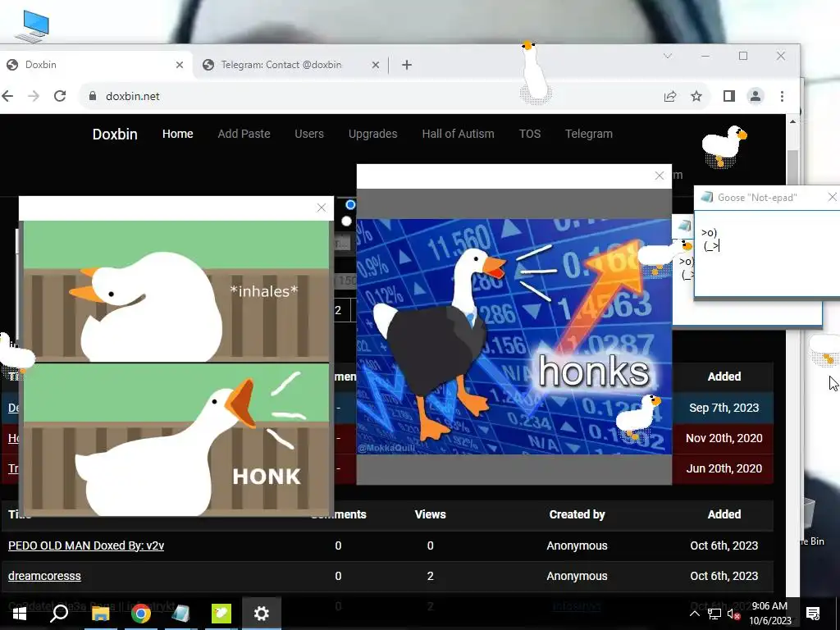Open Telegram nav link
The image size is (840, 630).
click(589, 134)
